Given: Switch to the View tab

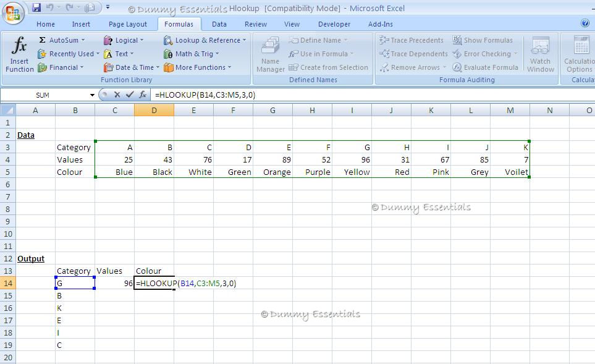Looking at the screenshot, I should point(292,24).
